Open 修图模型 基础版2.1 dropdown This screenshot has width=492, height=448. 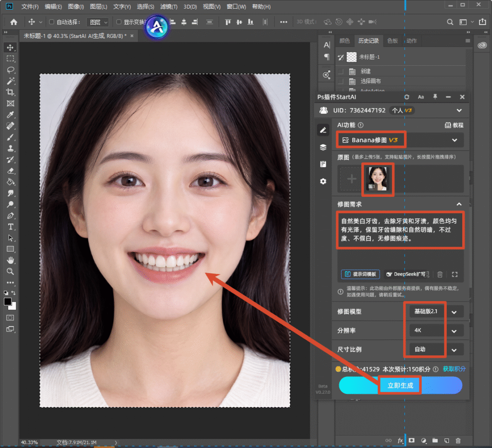tap(436, 312)
